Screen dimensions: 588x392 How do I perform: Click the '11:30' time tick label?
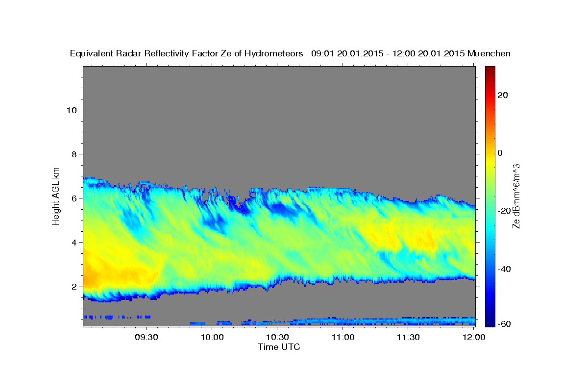tap(408, 337)
